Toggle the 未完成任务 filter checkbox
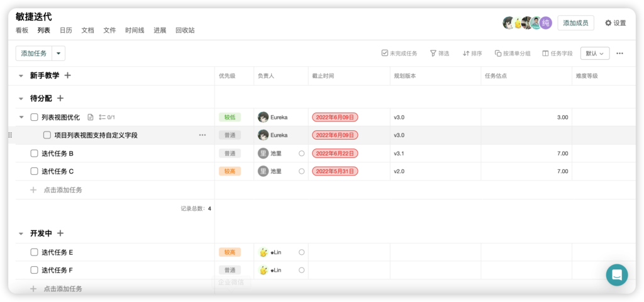This screenshot has width=644, height=302. pos(385,53)
